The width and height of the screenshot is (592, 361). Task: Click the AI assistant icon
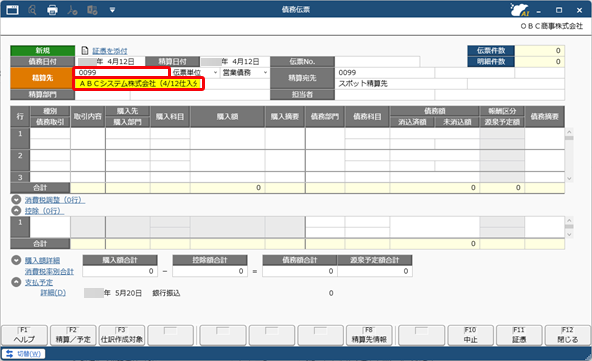(520, 10)
